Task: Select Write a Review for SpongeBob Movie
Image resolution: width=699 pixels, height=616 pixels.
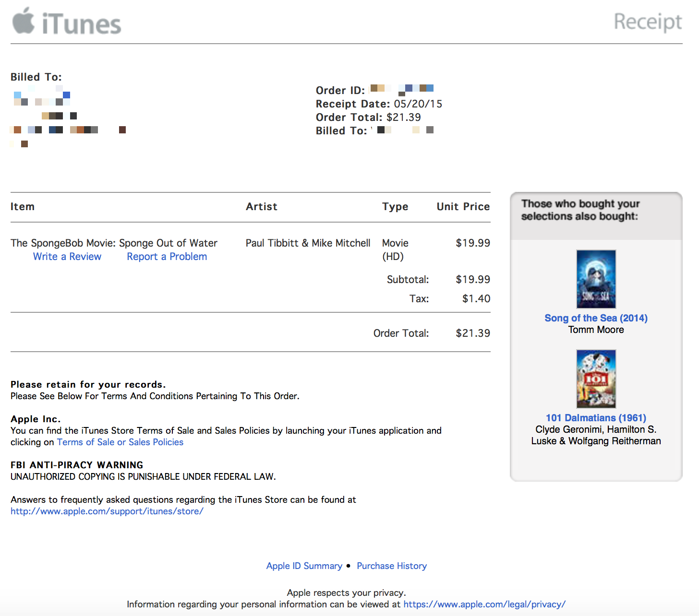Action: (x=67, y=256)
